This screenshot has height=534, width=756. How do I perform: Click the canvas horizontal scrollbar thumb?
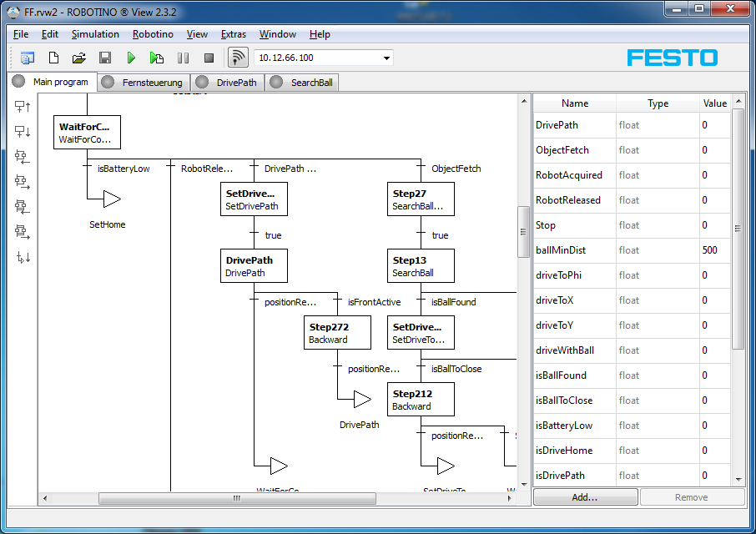237,498
